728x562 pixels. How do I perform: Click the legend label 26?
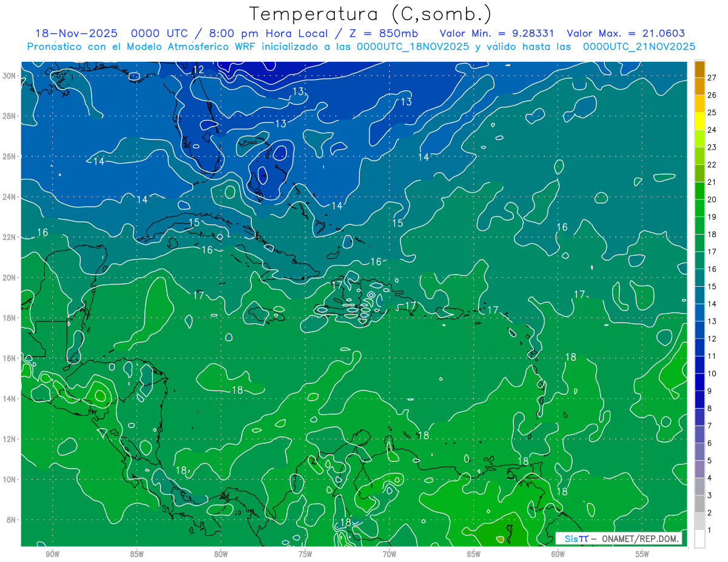pyautogui.click(x=712, y=95)
